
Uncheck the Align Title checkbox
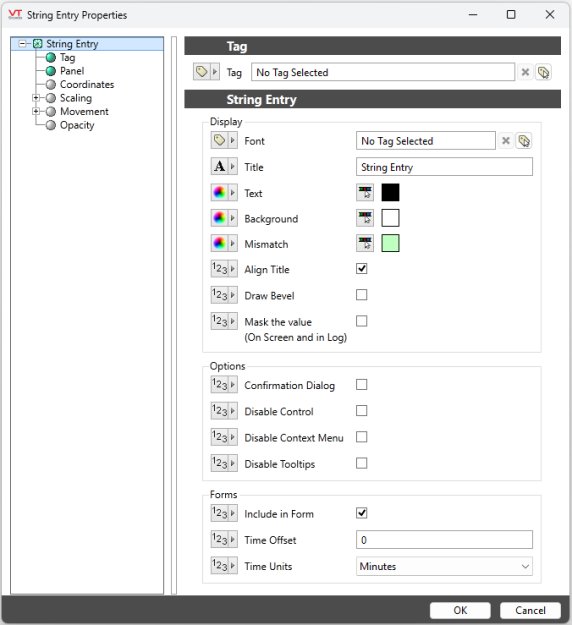(x=362, y=269)
